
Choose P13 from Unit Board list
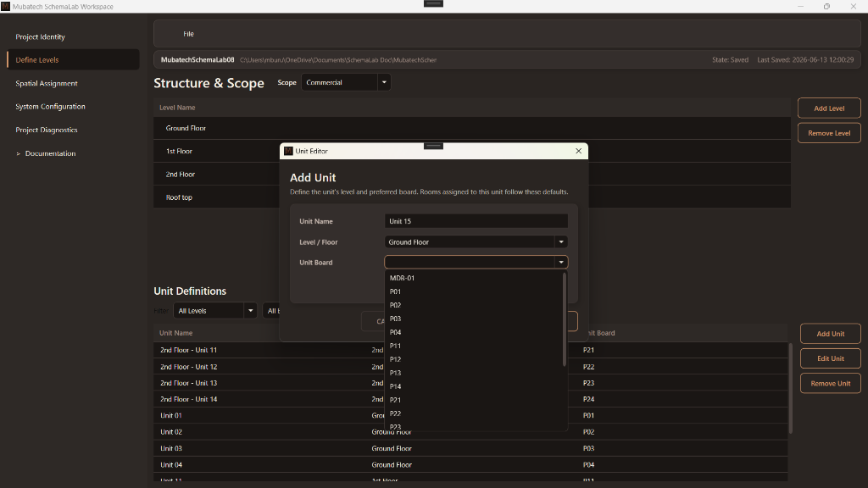coord(474,373)
